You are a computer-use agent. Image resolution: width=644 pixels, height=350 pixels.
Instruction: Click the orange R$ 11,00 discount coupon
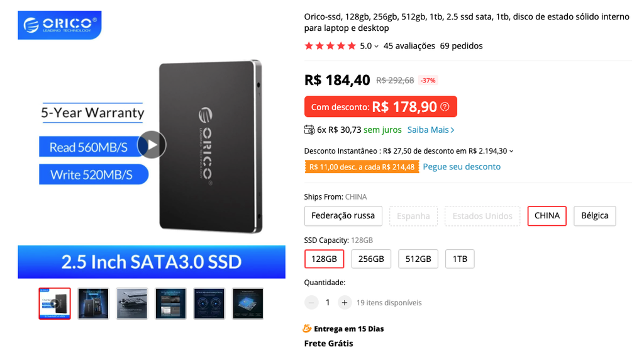362,167
